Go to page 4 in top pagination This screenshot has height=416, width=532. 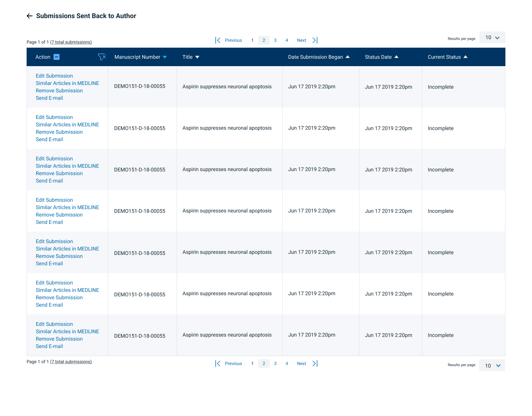[x=287, y=40]
